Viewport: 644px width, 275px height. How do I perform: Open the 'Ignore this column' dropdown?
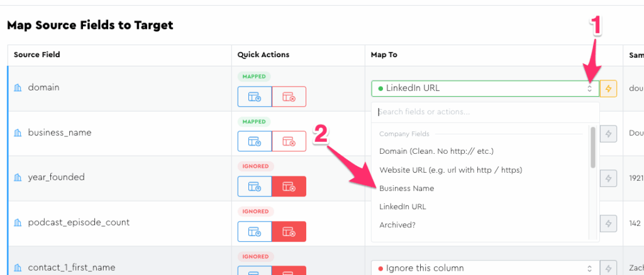click(484, 268)
